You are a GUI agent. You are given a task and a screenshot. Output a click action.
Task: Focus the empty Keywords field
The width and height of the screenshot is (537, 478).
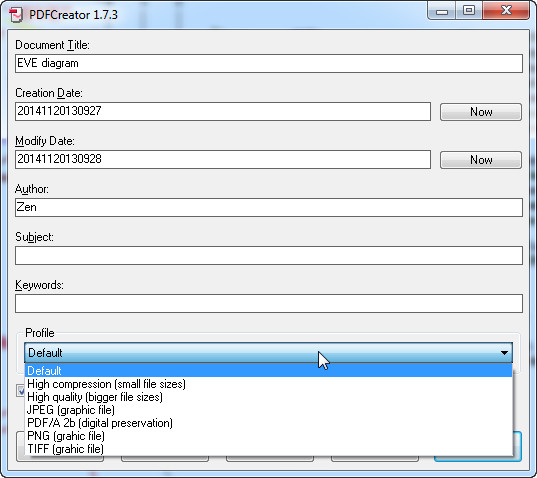[269, 303]
